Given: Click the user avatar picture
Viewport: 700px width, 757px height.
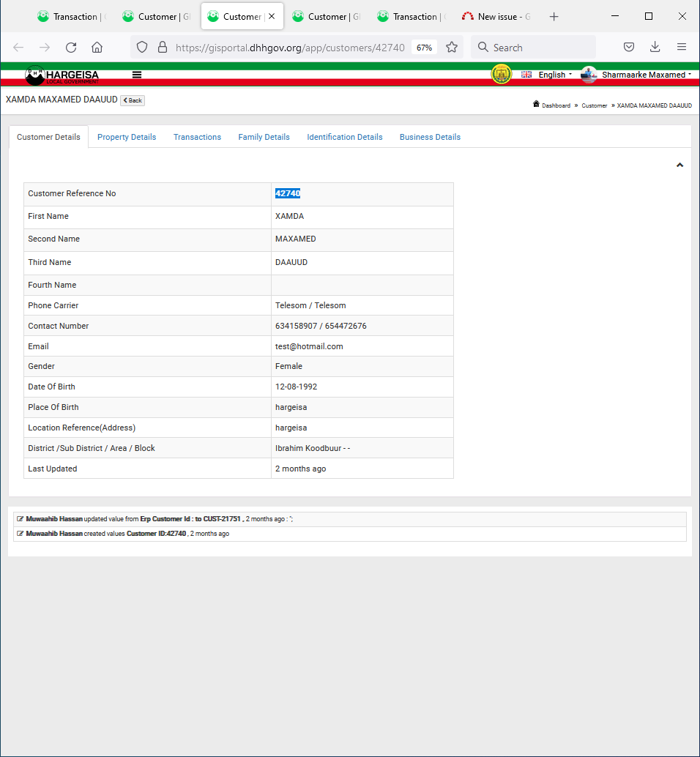Looking at the screenshot, I should pyautogui.click(x=589, y=75).
